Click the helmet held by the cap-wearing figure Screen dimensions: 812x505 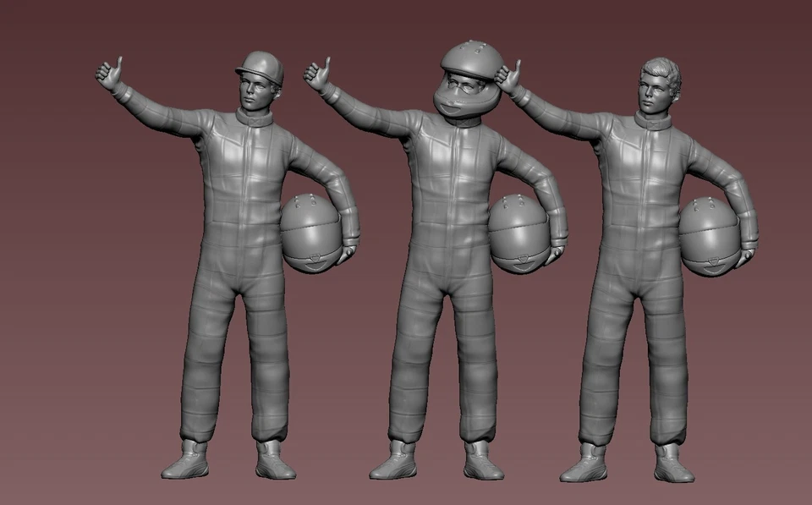coord(311,233)
